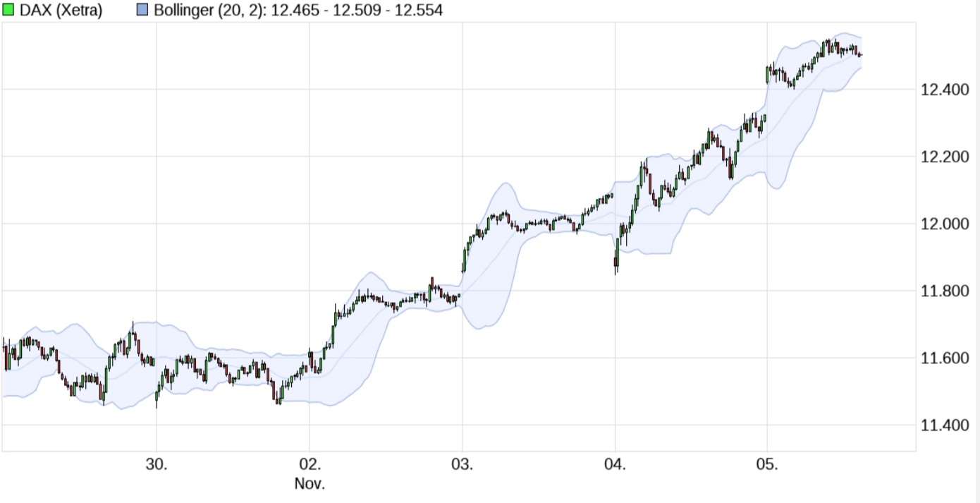The image size is (980, 503).
Task: Select the 30. date axis label
Action: [x=157, y=466]
